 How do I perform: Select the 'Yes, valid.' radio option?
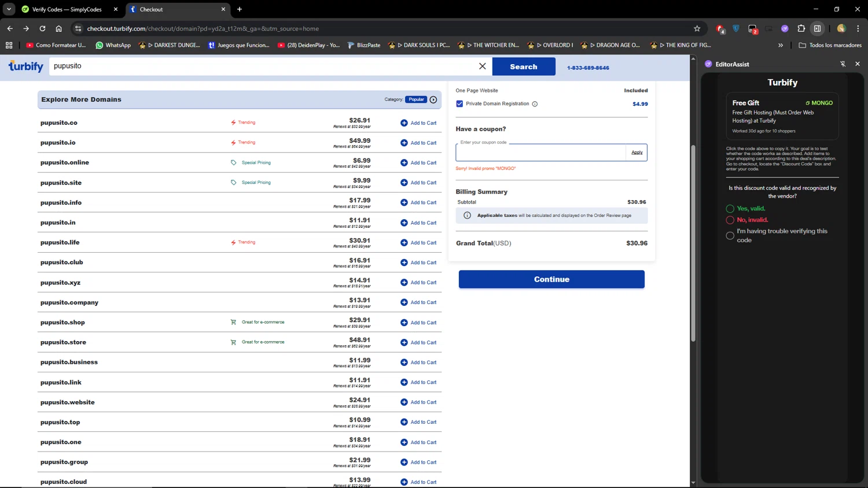pos(730,209)
